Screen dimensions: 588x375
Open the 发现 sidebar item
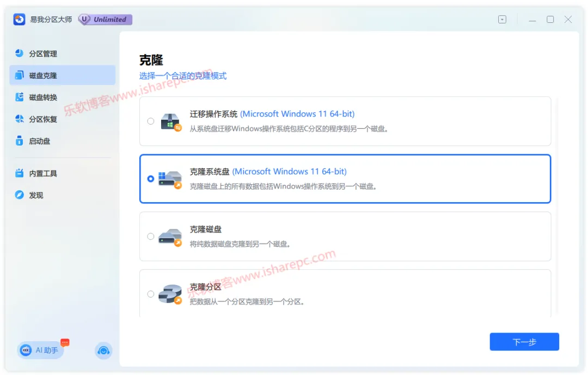coord(62,195)
